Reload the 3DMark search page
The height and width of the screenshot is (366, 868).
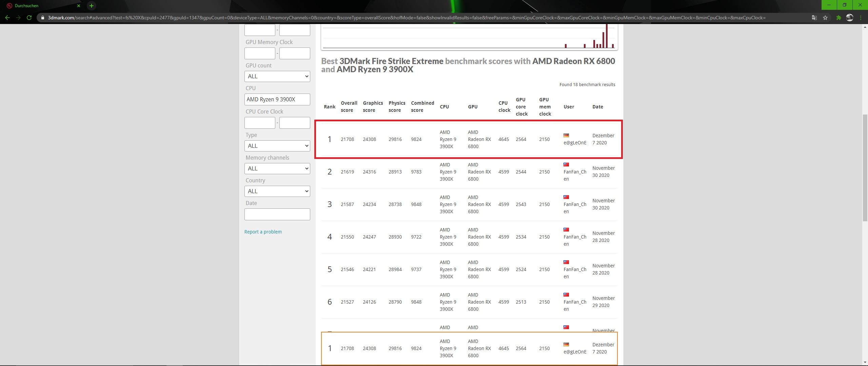(x=29, y=18)
